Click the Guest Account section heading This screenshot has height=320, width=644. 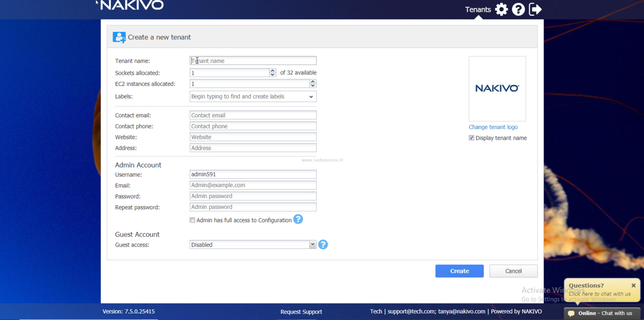(137, 234)
